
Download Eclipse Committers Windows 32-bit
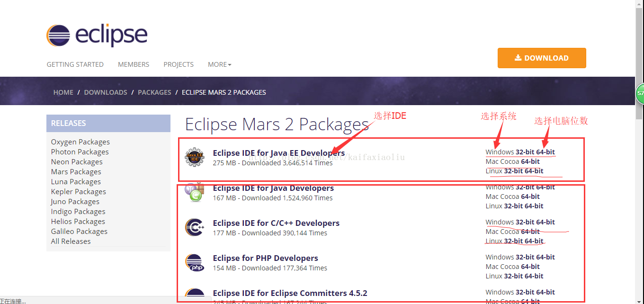[525, 292]
